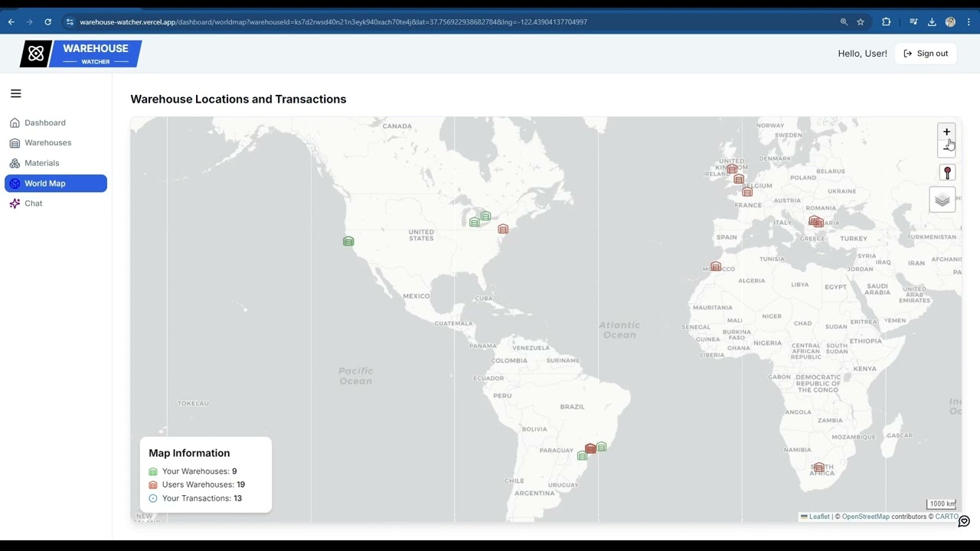The image size is (980, 551).
Task: Select the green warehouse marker near California
Action: pos(348,241)
